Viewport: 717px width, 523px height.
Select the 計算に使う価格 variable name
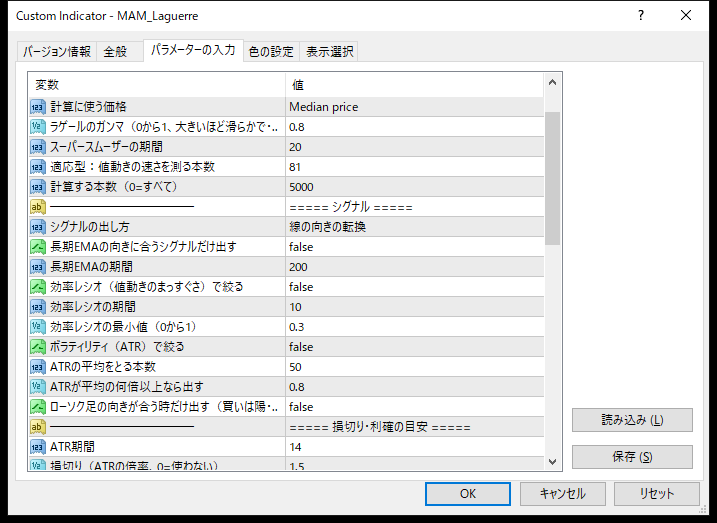coord(88,107)
